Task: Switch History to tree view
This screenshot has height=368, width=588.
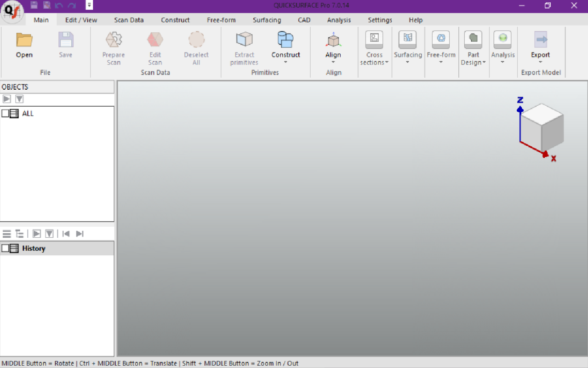Action: coord(19,234)
